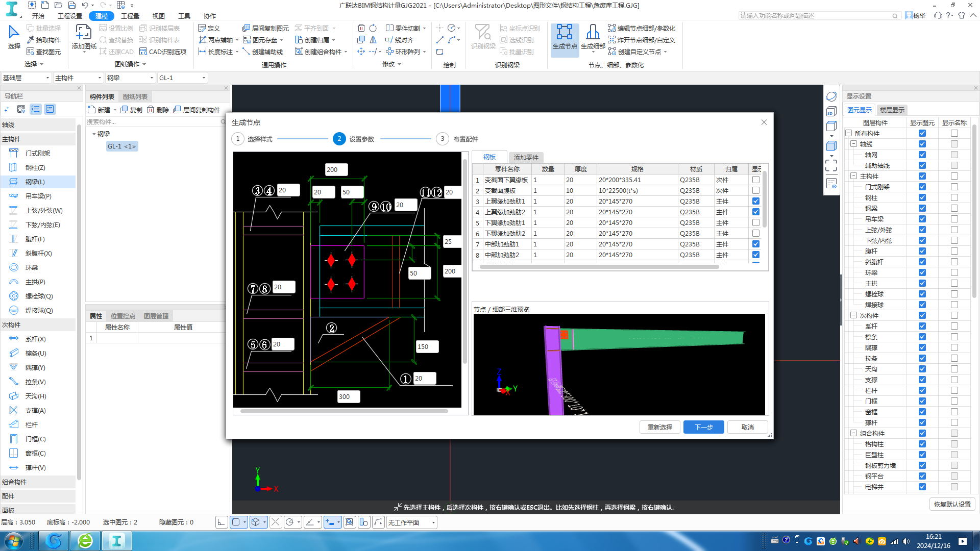Toggle checkbox for 中部加劲肋1 row
Screen dimensions: 980x551
point(756,244)
